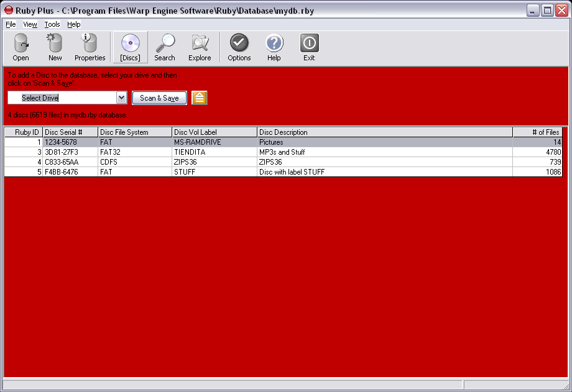Click the Help question mark icon
This screenshot has height=392, width=572.
[x=274, y=47]
